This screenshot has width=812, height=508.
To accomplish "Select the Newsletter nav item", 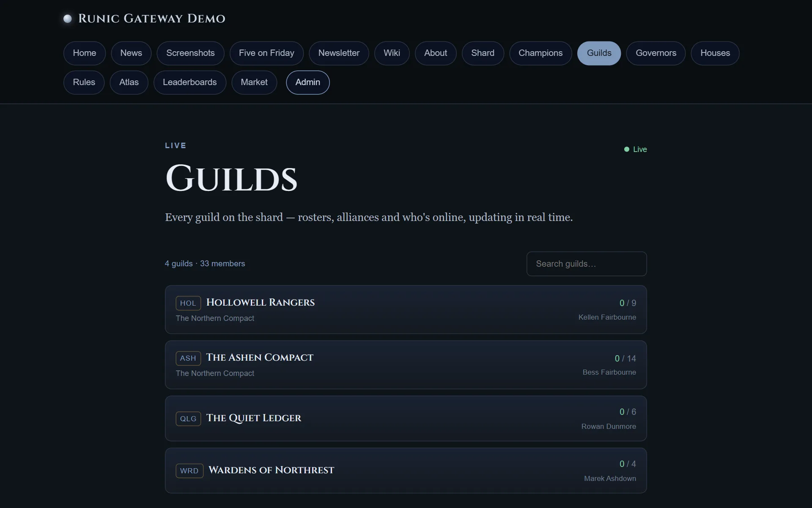I will pyautogui.click(x=339, y=53).
